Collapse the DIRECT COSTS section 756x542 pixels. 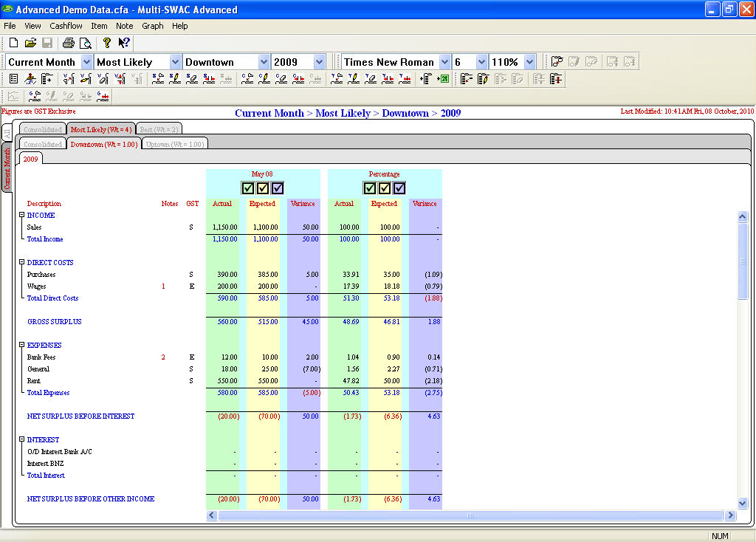point(21,262)
